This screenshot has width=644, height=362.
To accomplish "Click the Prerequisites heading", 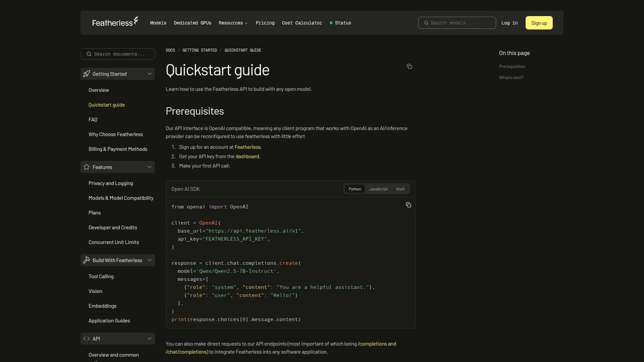I will point(195,111).
